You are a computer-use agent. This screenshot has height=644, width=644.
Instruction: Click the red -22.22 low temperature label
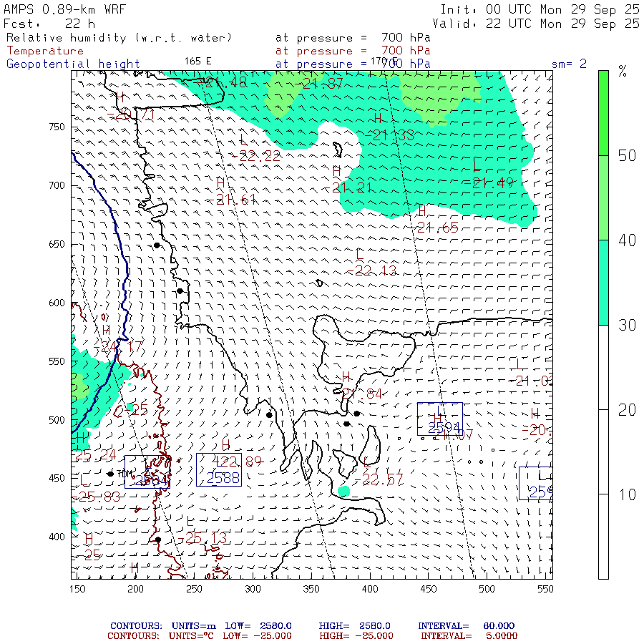pos(255,156)
